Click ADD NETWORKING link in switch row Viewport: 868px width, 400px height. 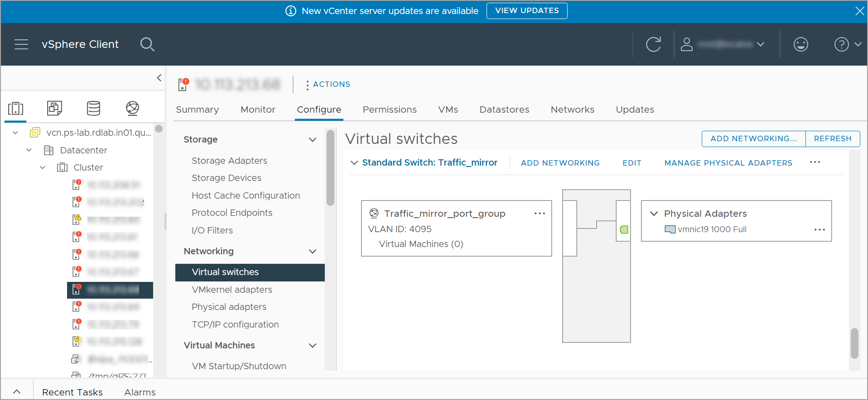[560, 163]
